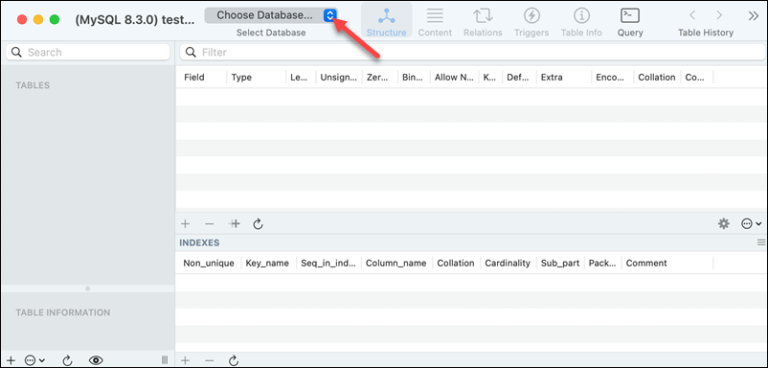
Task: Click the Seq_in_ind... column header
Action: (329, 263)
